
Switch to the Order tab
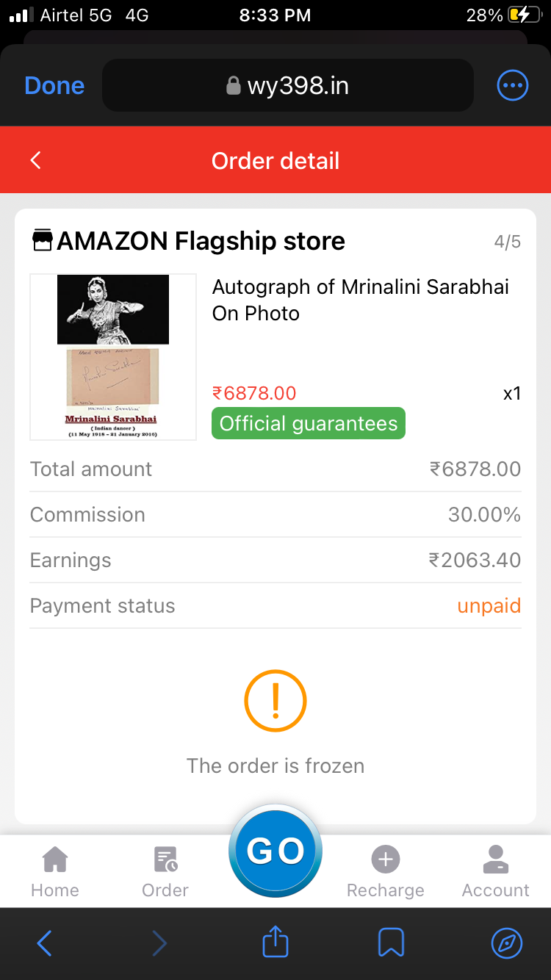point(165,871)
